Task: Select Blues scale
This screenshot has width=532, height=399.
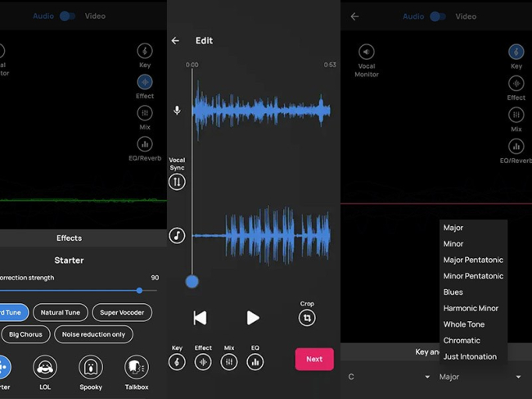Action: pyautogui.click(x=473, y=292)
